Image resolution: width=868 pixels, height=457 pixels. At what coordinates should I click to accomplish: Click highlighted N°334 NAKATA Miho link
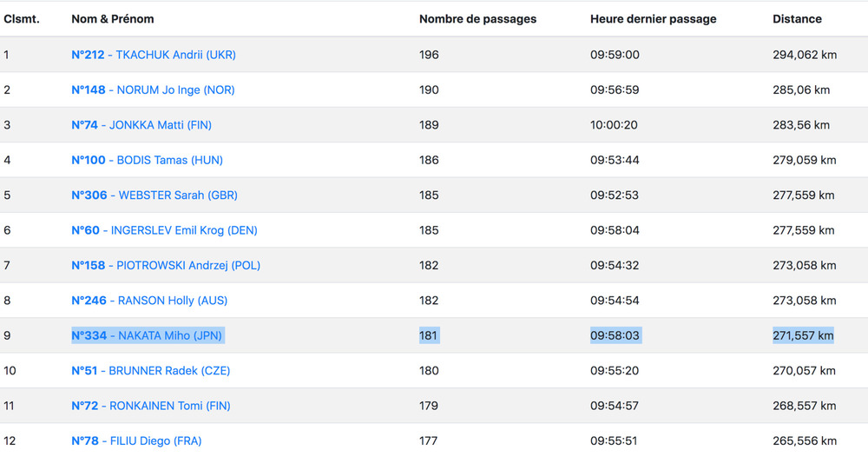tap(147, 335)
